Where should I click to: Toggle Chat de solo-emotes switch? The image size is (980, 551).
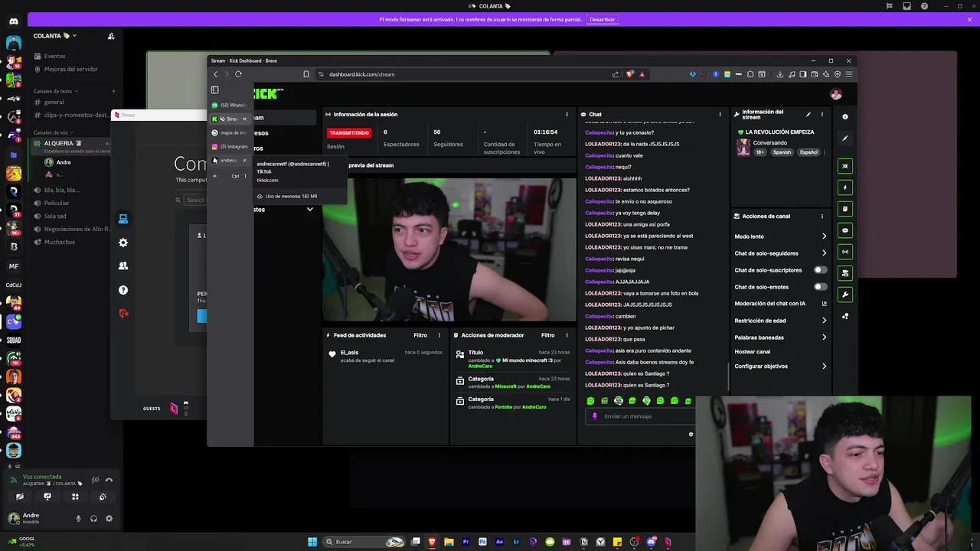pyautogui.click(x=820, y=287)
